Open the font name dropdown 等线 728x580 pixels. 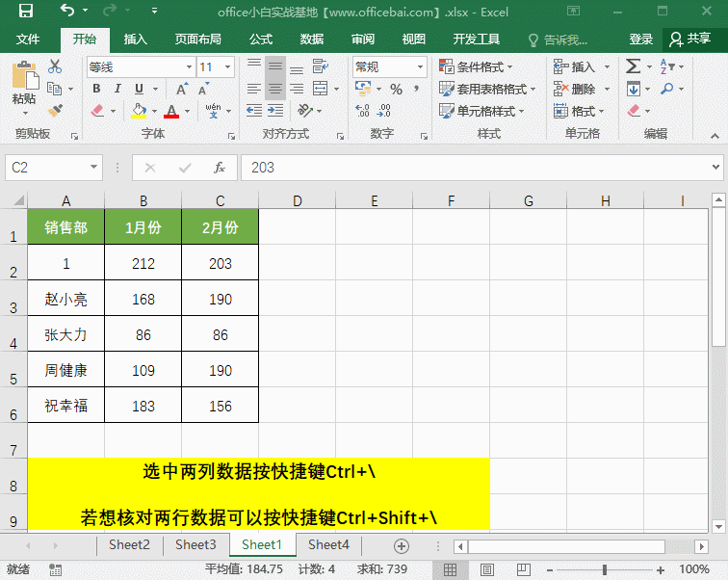(x=189, y=67)
